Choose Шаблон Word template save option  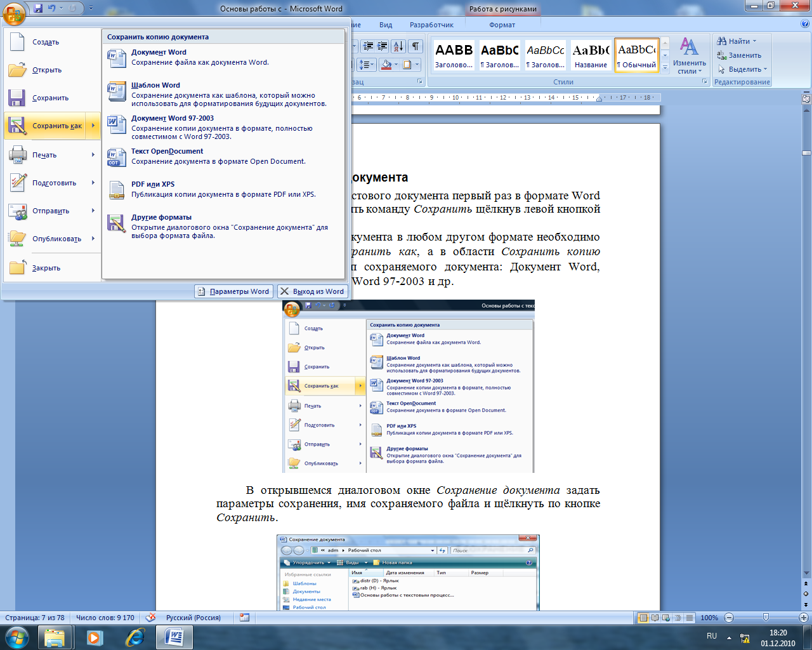click(223, 95)
